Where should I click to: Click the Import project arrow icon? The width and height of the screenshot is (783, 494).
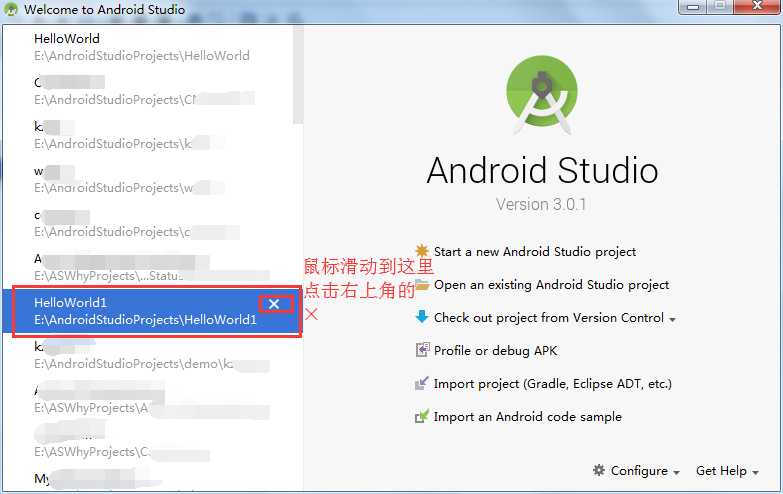[422, 383]
